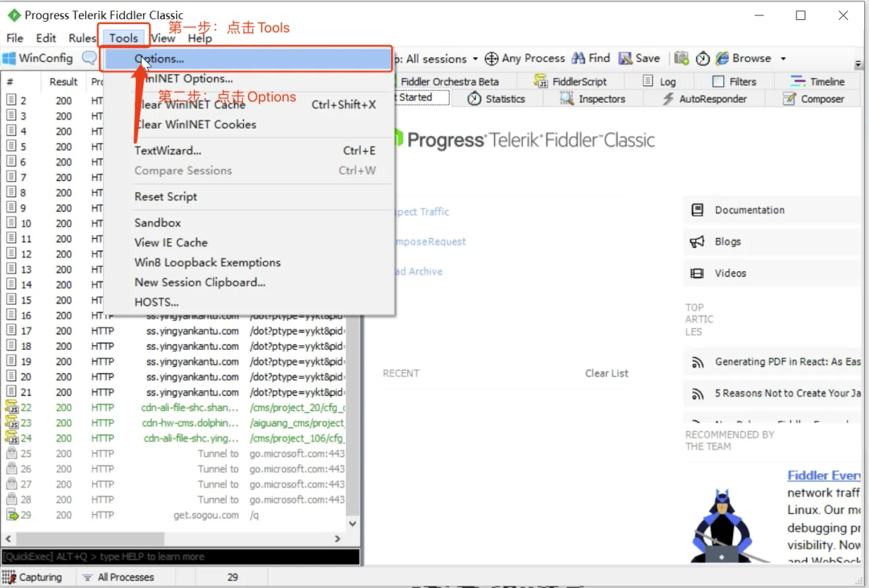Screen dimensions: 869x588
Task: Select Sandbox menu entry
Action: click(x=248, y=222)
